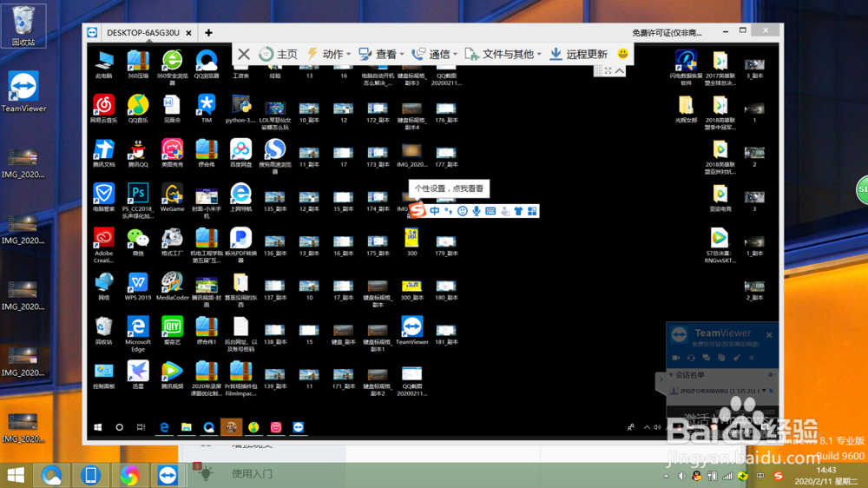Image resolution: width=868 pixels, height=488 pixels.
Task: Click the smiley feedback icon in toolbar
Action: click(x=622, y=54)
